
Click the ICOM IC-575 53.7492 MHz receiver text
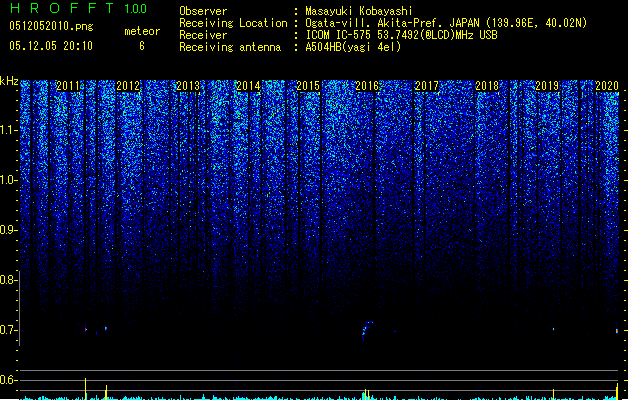pyautogui.click(x=401, y=35)
